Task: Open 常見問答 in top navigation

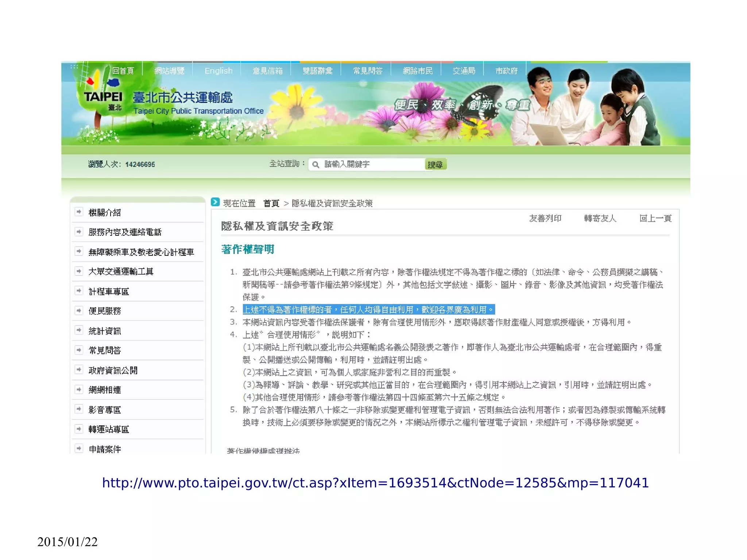Action: (368, 71)
